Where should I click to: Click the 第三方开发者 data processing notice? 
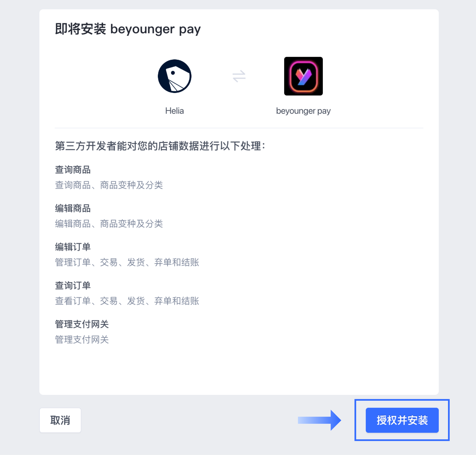click(x=160, y=146)
